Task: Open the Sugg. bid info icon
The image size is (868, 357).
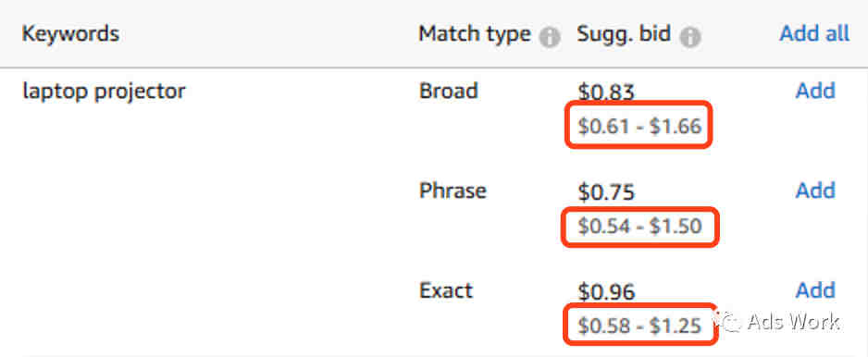Action: point(689,37)
